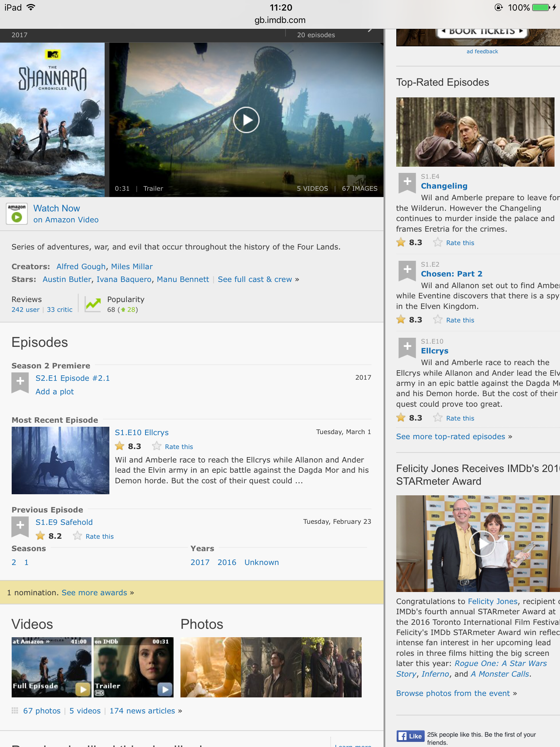This screenshot has width=560, height=747.
Task: Expand the 20 episodes guide arrow
Action: [370, 30]
